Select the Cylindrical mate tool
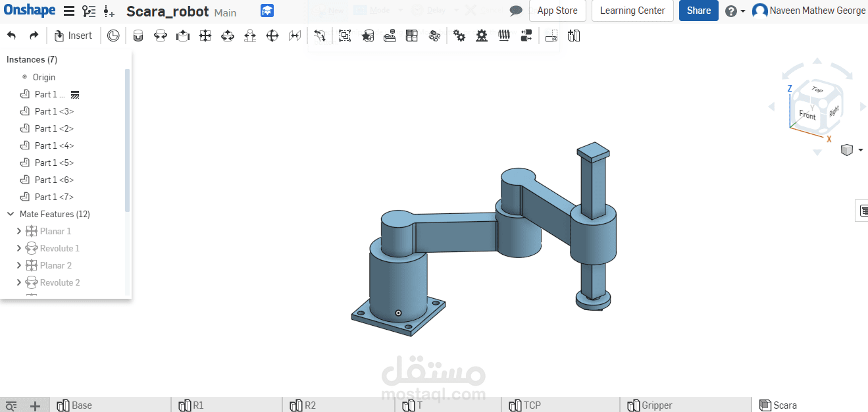 pyautogui.click(x=228, y=36)
